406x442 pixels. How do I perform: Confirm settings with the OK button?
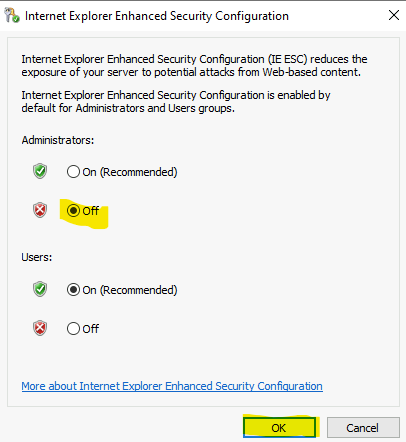tap(279, 428)
